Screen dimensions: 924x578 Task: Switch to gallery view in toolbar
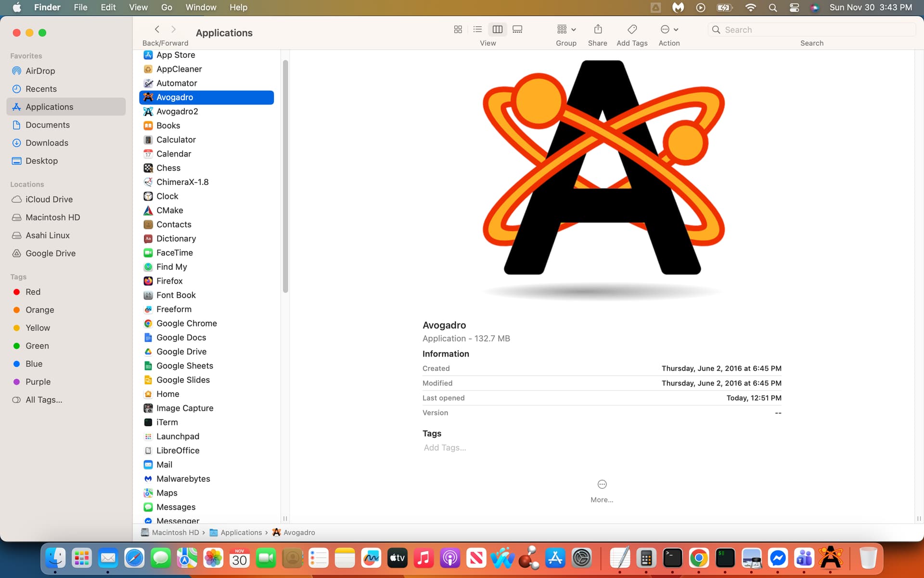pos(517,29)
